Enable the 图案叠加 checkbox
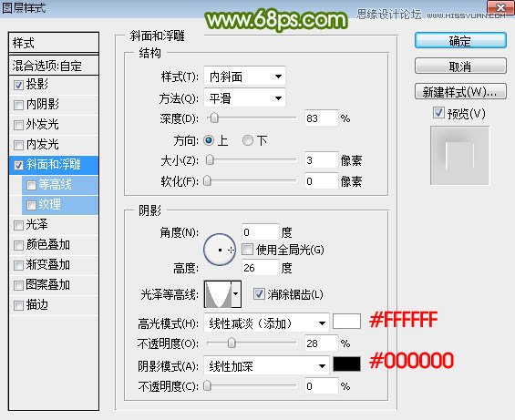 [x=18, y=285]
